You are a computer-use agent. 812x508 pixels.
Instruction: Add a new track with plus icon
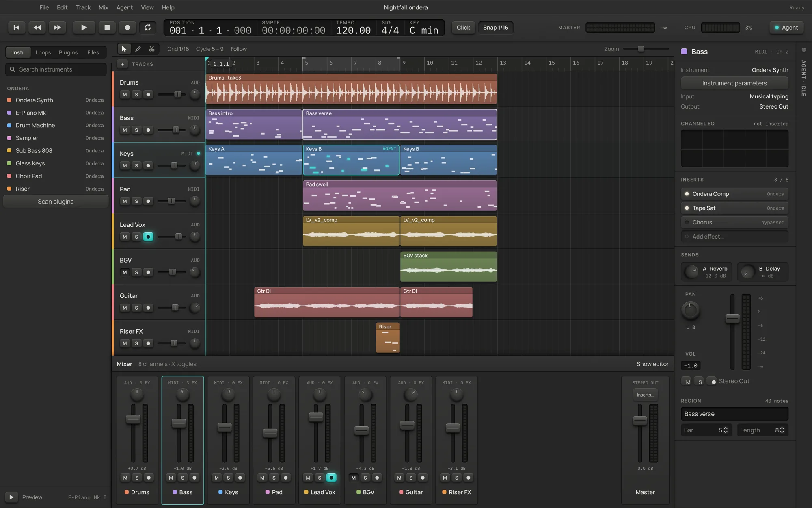pyautogui.click(x=122, y=64)
